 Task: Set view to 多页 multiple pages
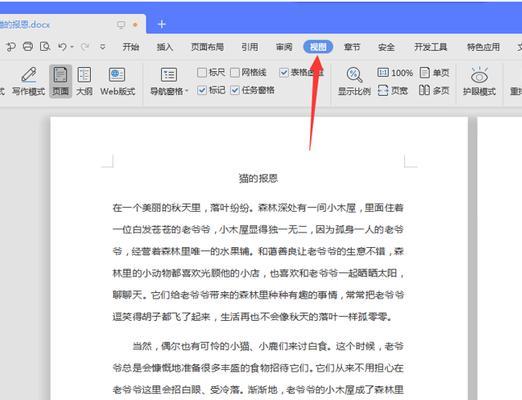pyautogui.click(x=434, y=90)
